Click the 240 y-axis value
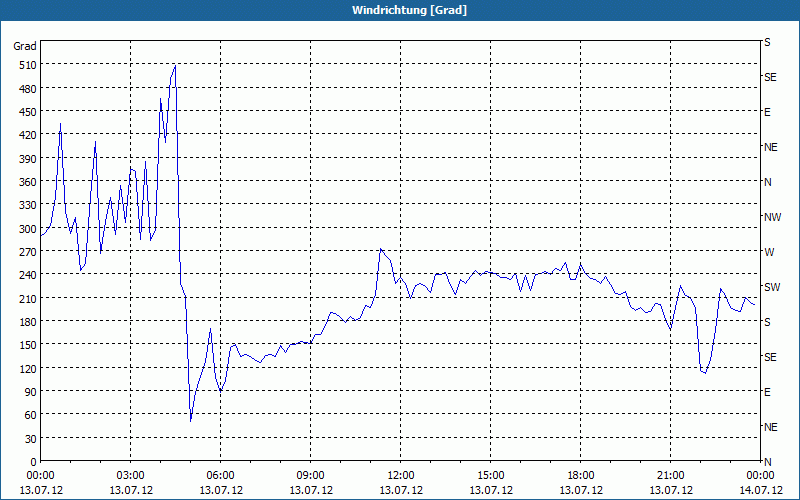This screenshot has height=500, width=800. coord(28,275)
